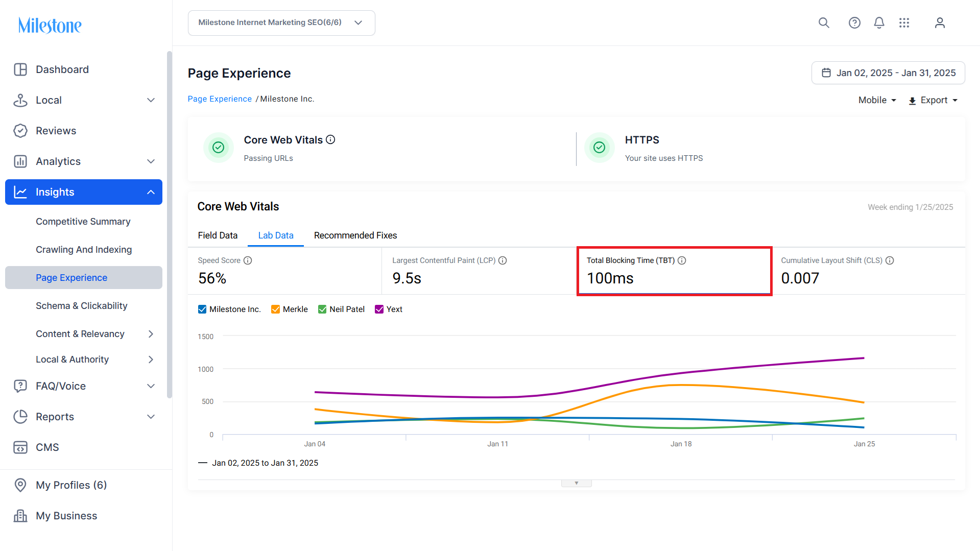Collapse the Insights menu chevron
The width and height of the screenshot is (980, 551).
tap(151, 192)
